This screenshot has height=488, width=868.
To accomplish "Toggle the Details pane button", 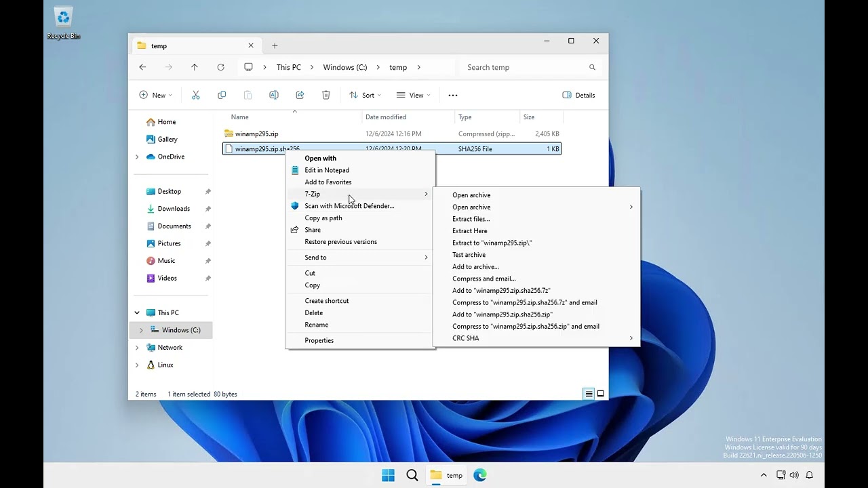I will 579,95.
